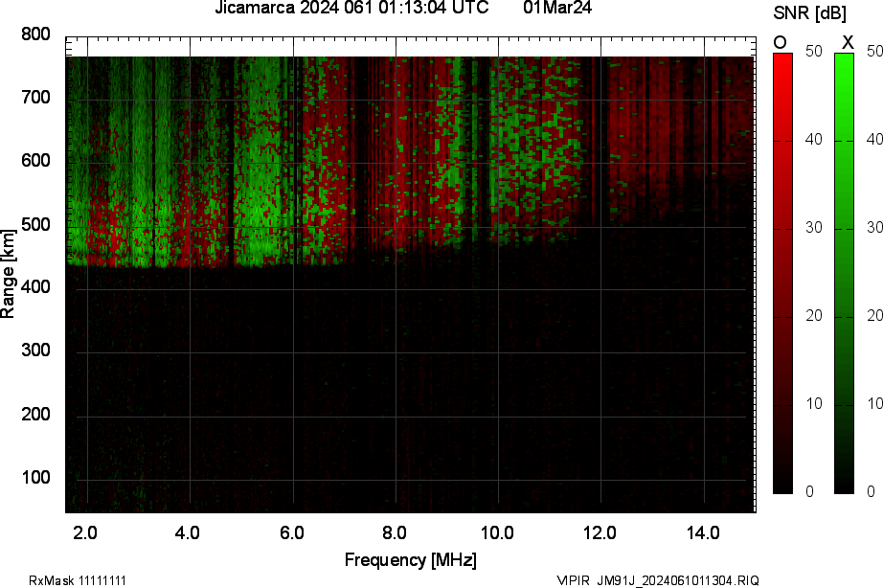Click the 300 tick on the range axis
This screenshot has width=883, height=588.
click(x=36, y=351)
